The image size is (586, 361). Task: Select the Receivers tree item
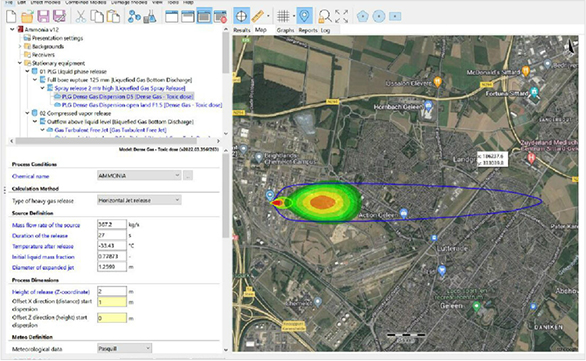pos(43,55)
